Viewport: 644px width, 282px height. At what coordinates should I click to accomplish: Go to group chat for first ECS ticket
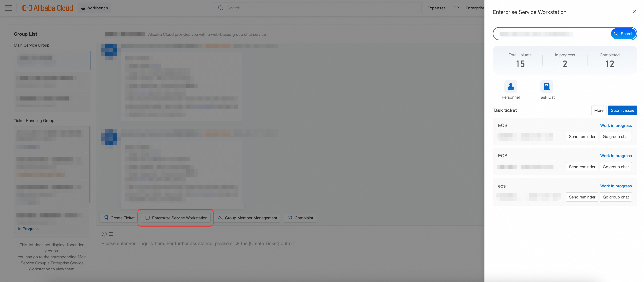tap(616, 137)
